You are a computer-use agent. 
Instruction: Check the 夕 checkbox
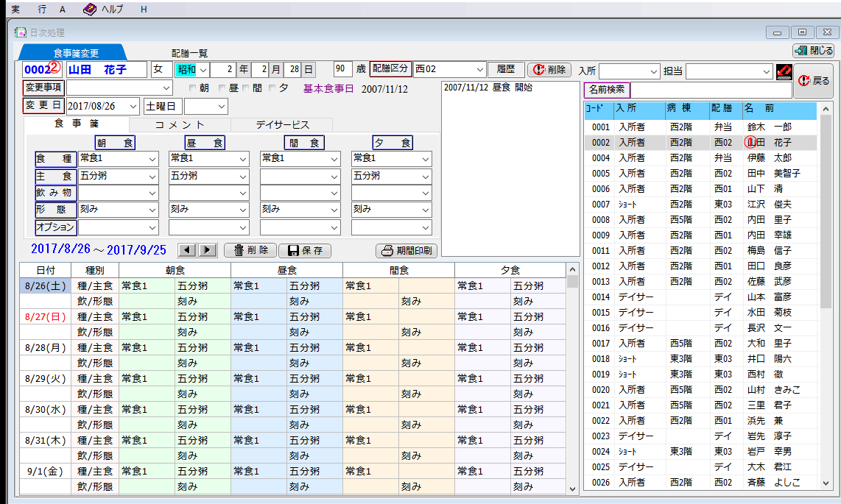pyautogui.click(x=272, y=88)
